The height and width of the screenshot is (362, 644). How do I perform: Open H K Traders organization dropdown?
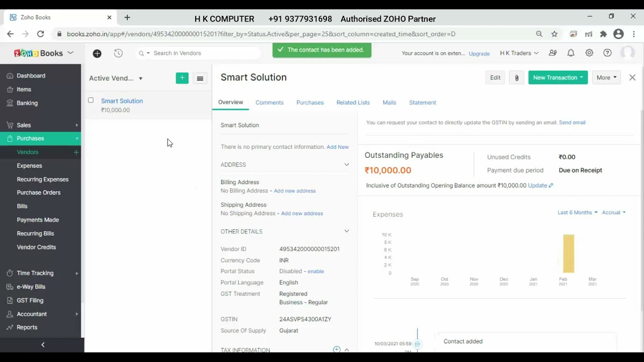tap(519, 53)
